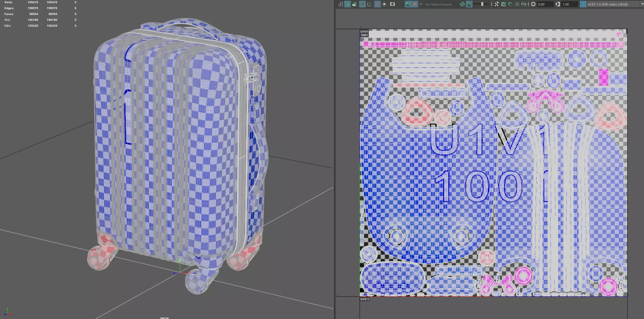The height and width of the screenshot is (319, 644).
Task: Toggle shell borders display icon
Action: pos(369,4)
